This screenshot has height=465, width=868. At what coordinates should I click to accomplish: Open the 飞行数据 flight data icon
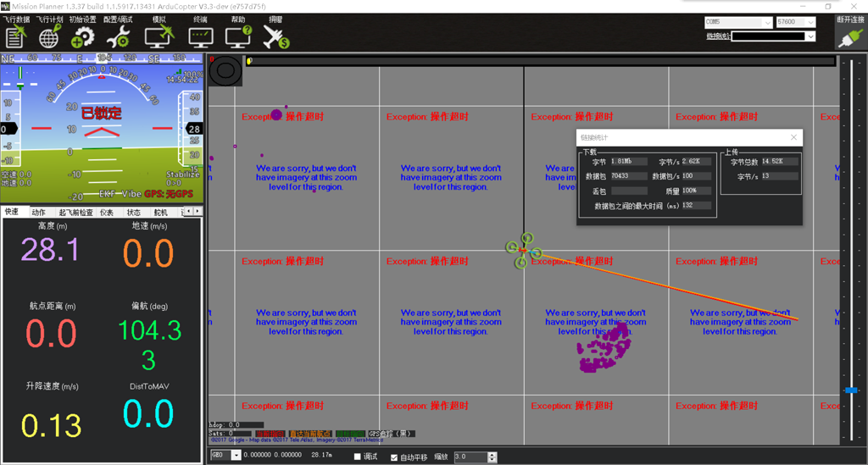16,36
